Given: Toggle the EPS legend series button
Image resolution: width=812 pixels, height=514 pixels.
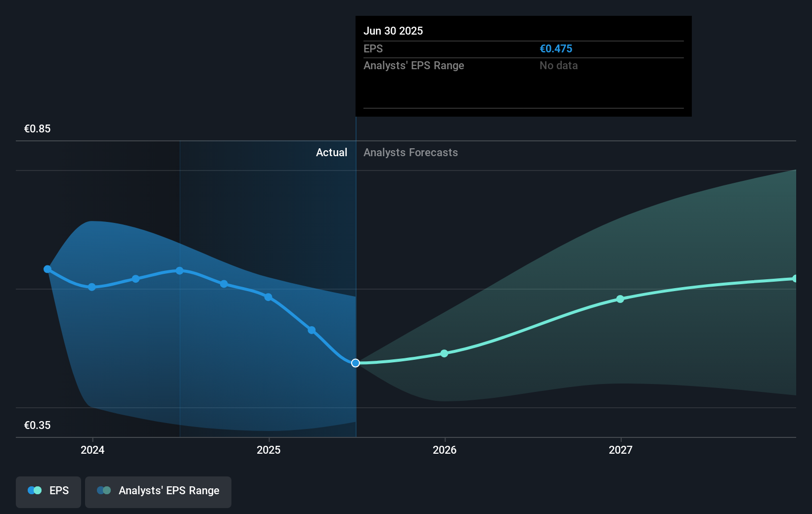Looking at the screenshot, I should coord(48,491).
